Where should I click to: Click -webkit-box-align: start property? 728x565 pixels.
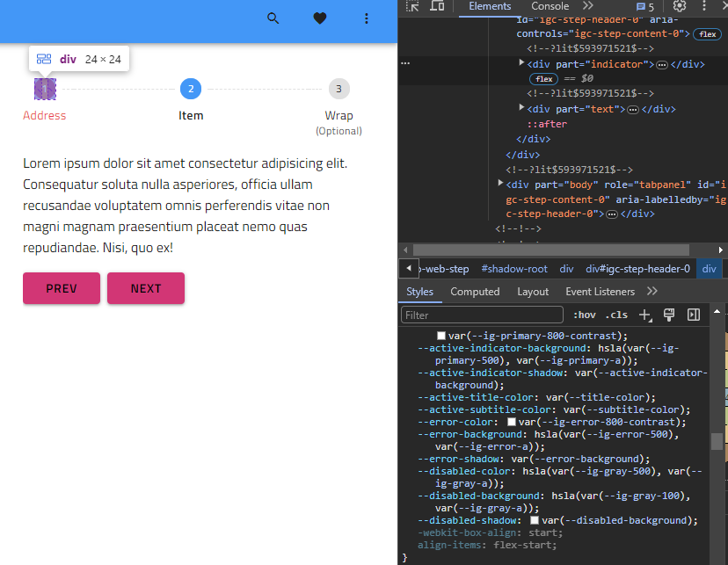[490, 533]
